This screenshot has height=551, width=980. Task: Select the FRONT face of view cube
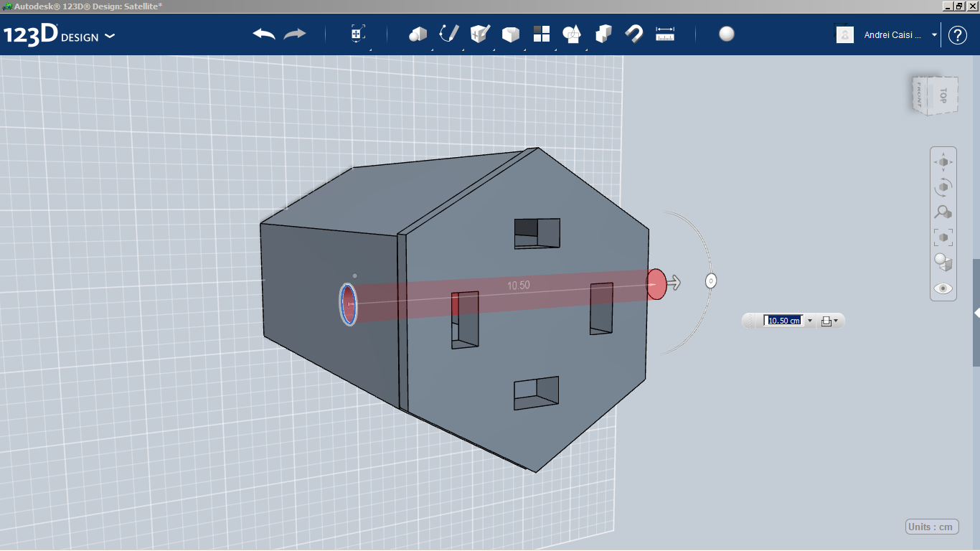tap(919, 94)
